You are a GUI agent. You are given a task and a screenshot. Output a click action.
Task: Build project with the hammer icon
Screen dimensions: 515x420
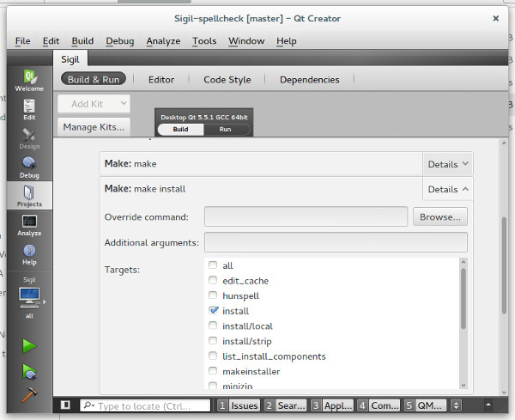pyautogui.click(x=29, y=395)
